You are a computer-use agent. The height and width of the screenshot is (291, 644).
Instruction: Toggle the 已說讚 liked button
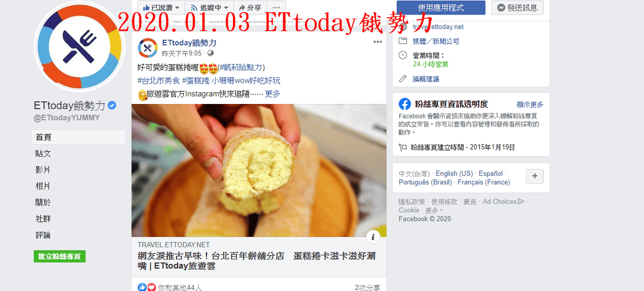pos(161,8)
